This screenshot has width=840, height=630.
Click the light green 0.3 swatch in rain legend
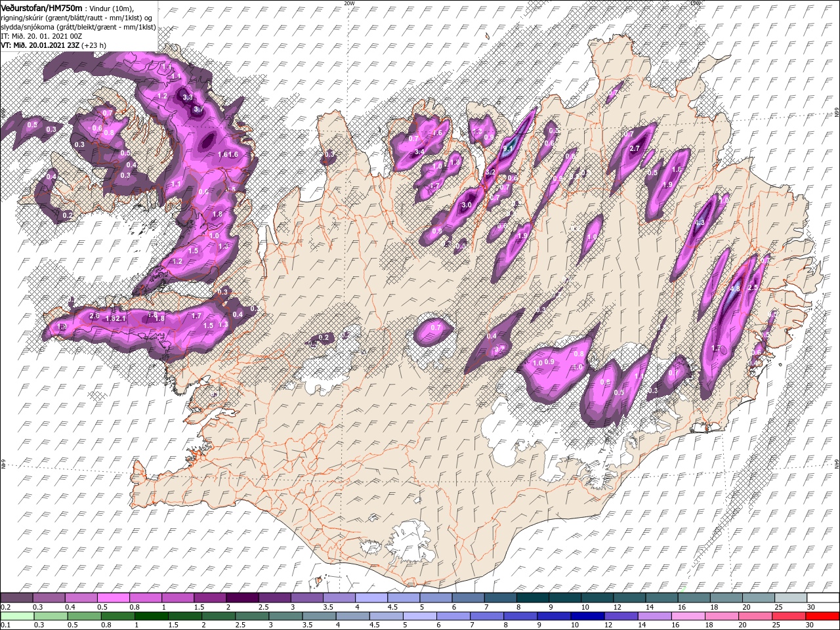point(51,616)
